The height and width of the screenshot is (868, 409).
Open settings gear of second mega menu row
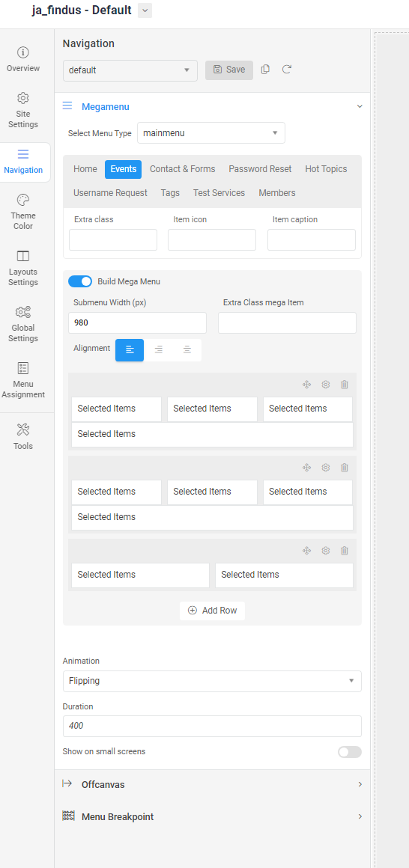[x=326, y=467]
